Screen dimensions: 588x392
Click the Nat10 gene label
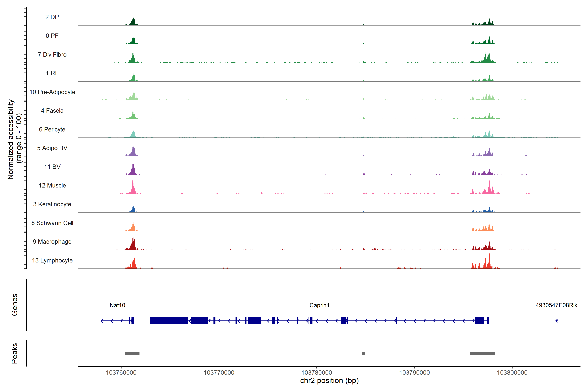(117, 305)
